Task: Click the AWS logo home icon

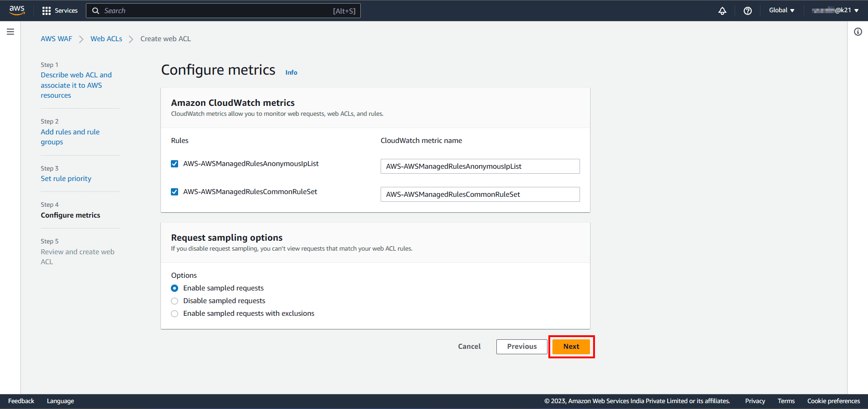Action: pyautogui.click(x=17, y=10)
